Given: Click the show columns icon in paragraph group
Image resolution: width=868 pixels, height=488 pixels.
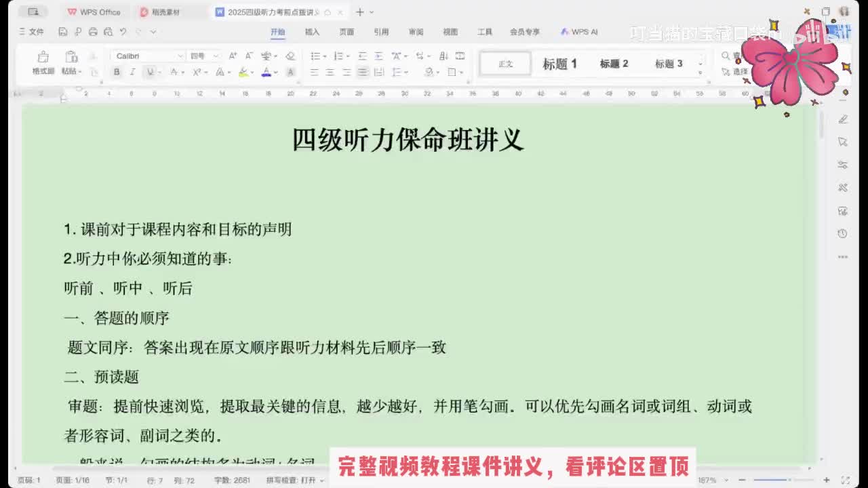Looking at the screenshot, I should (460, 56).
